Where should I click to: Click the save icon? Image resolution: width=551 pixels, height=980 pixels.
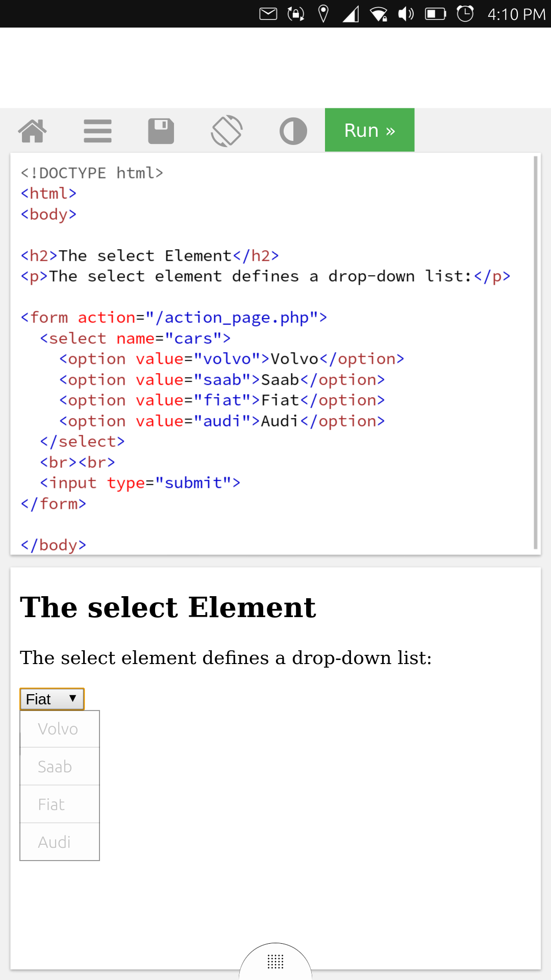coord(161,130)
